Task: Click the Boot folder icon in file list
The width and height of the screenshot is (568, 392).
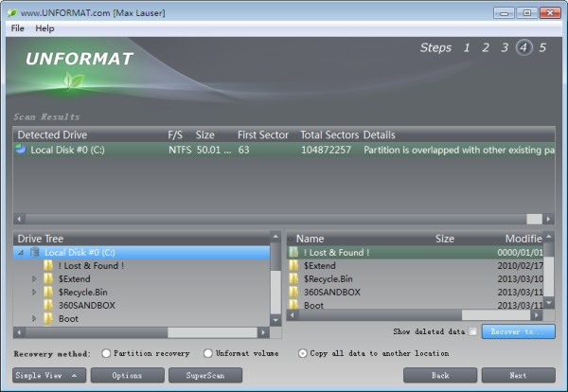Action: pyautogui.click(x=293, y=304)
